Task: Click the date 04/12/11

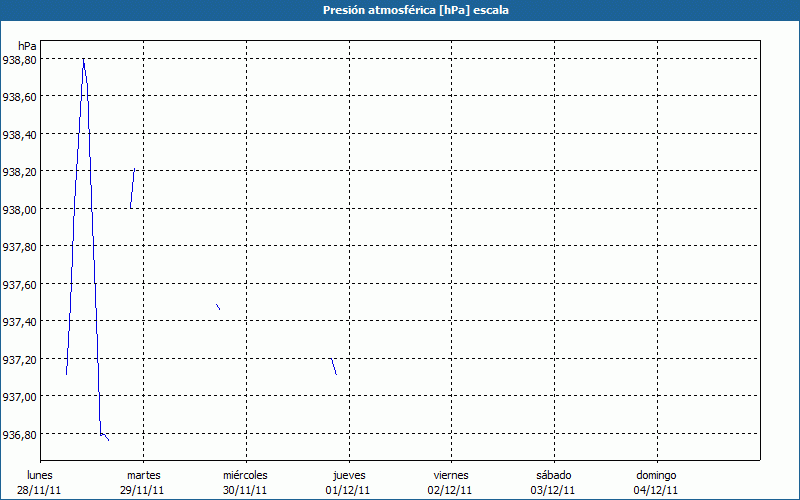Action: 656,490
